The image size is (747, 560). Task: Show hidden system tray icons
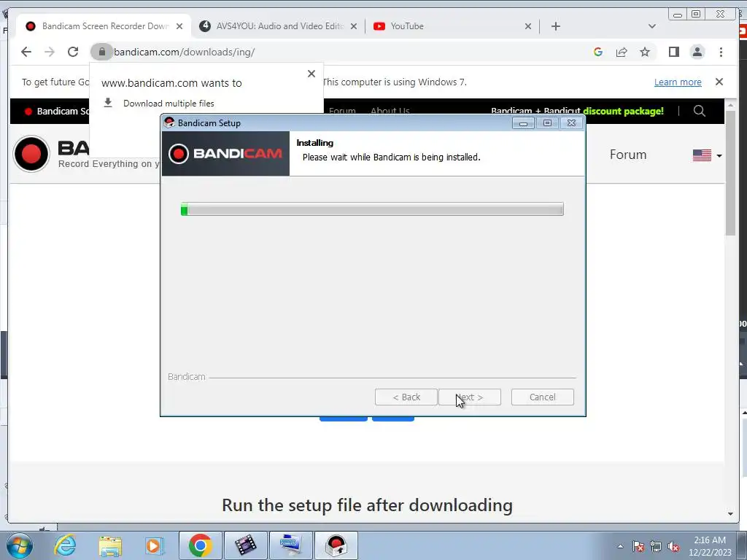[x=620, y=546]
